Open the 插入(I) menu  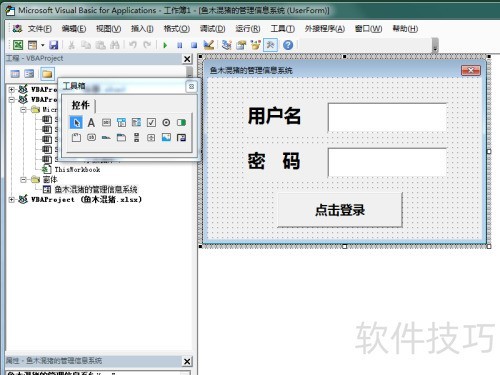142,29
